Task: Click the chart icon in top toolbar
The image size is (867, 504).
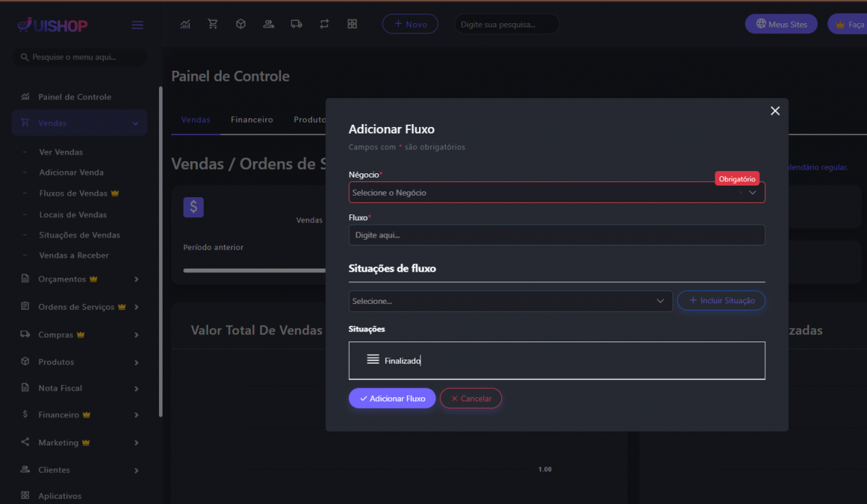Action: pyautogui.click(x=186, y=24)
